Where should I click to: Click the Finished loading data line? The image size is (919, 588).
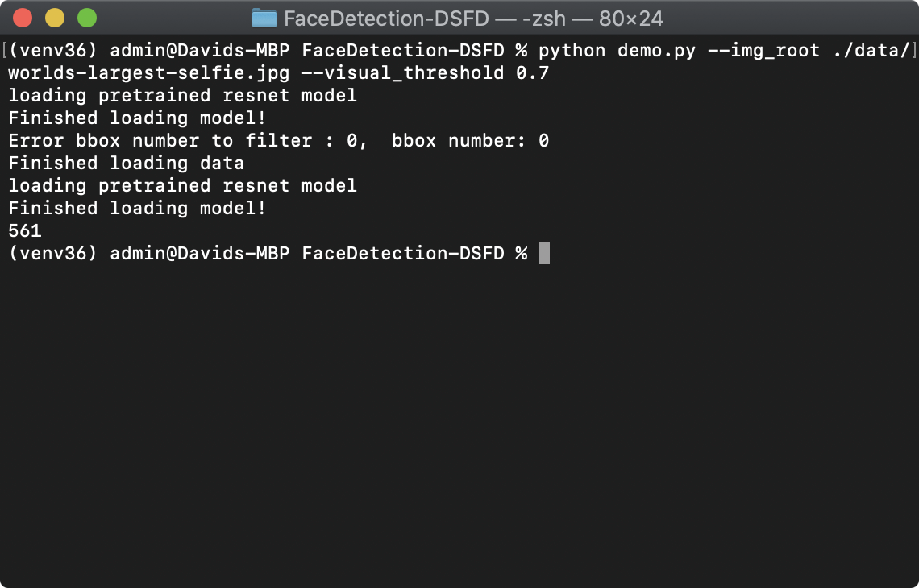click(x=125, y=163)
